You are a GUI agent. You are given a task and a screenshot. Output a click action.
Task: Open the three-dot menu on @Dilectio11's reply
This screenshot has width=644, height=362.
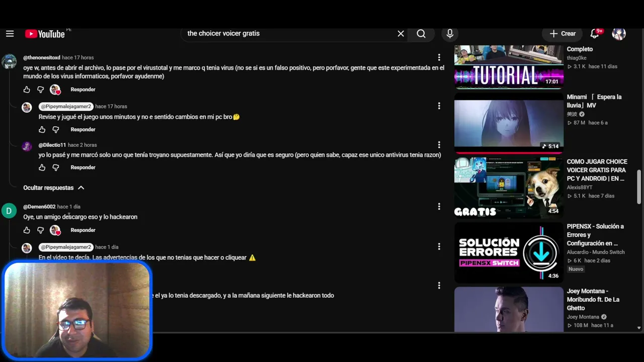[439, 145]
